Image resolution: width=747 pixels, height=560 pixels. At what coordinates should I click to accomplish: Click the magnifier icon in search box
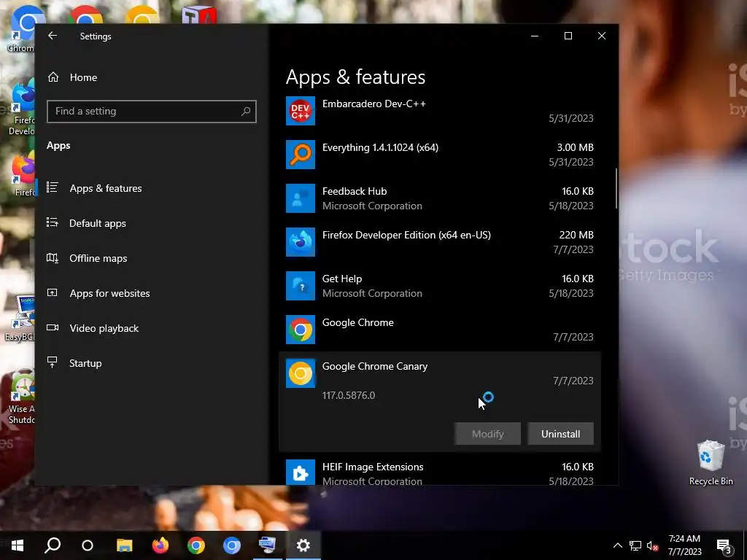tap(246, 112)
